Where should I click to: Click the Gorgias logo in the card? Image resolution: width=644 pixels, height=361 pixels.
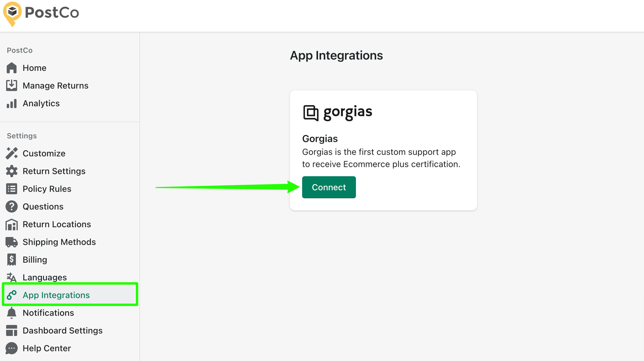pyautogui.click(x=338, y=113)
